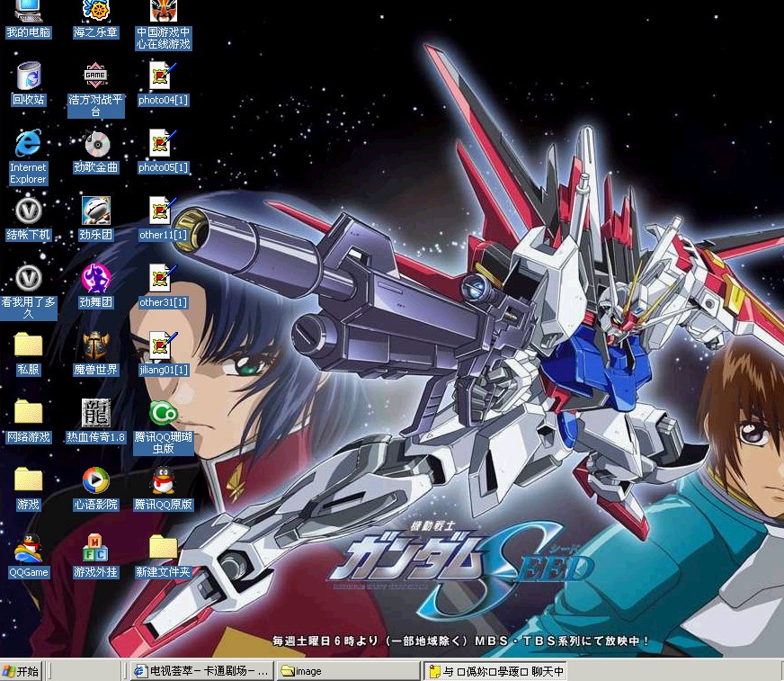This screenshot has height=681, width=784.
Task: Click the 开始 Start button
Action: pyautogui.click(x=21, y=671)
